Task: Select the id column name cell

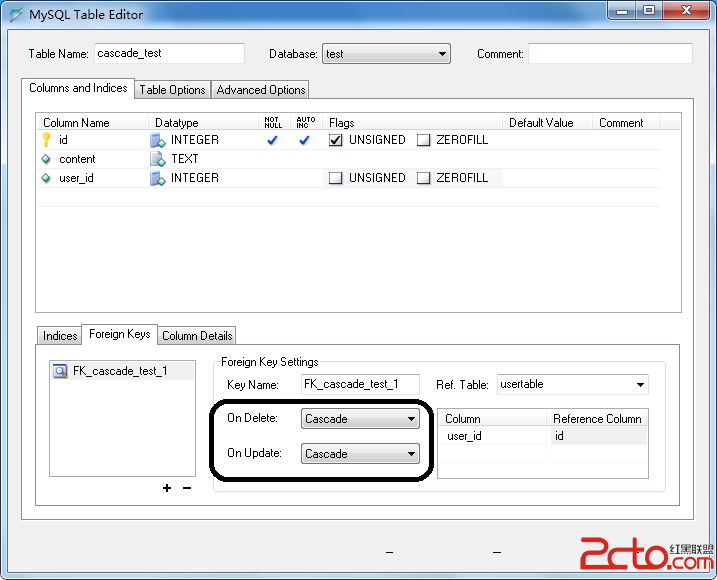Action: tap(63, 140)
